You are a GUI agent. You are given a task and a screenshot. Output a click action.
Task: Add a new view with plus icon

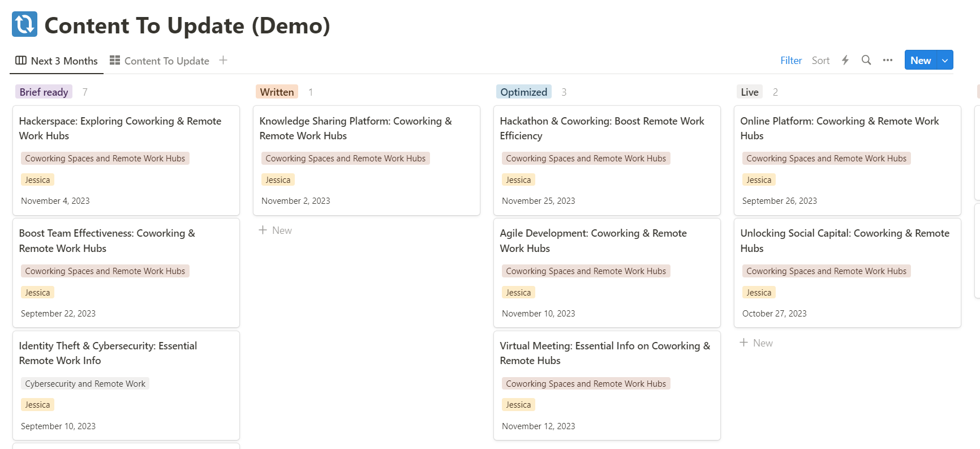[223, 60]
